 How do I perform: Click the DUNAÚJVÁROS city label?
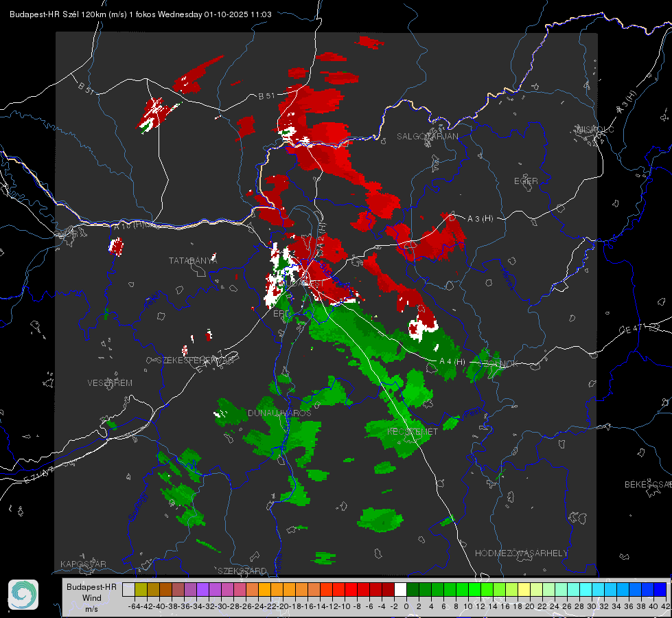click(279, 413)
